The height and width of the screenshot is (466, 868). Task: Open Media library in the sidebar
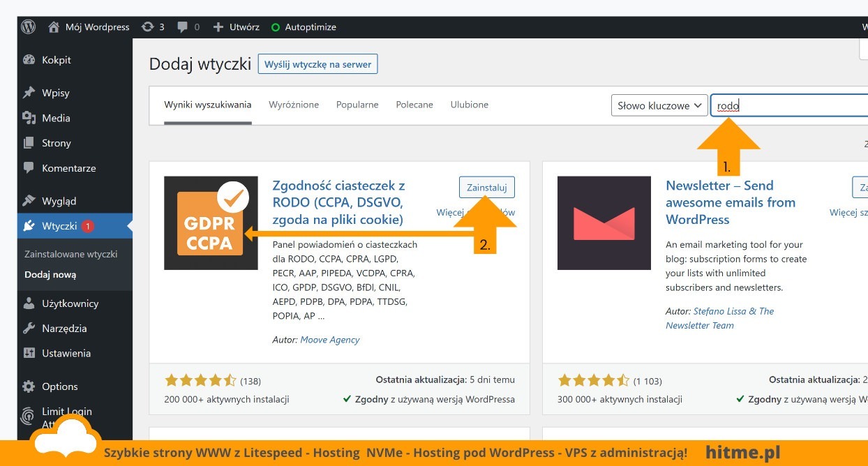pyautogui.click(x=56, y=118)
